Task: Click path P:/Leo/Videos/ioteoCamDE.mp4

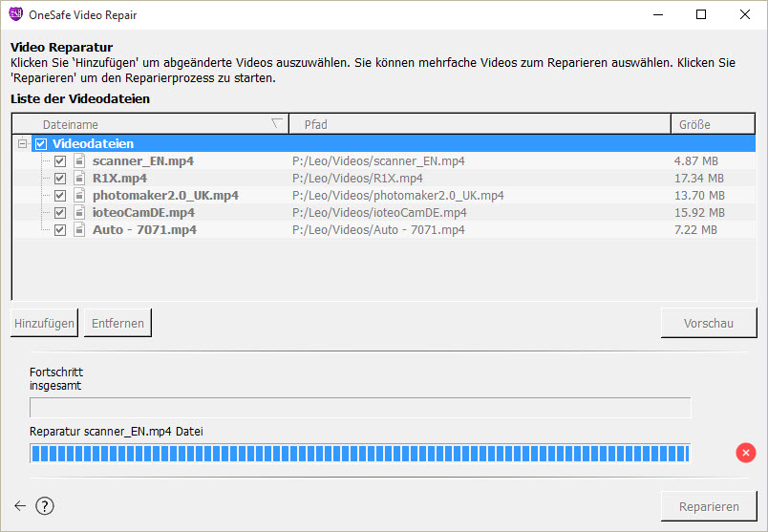Action: pyautogui.click(x=379, y=213)
